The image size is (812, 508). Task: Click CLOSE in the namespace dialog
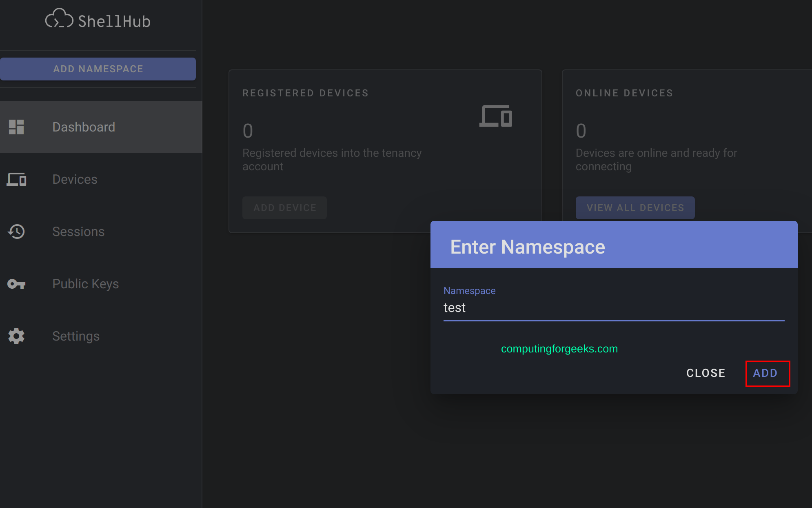[706, 373]
